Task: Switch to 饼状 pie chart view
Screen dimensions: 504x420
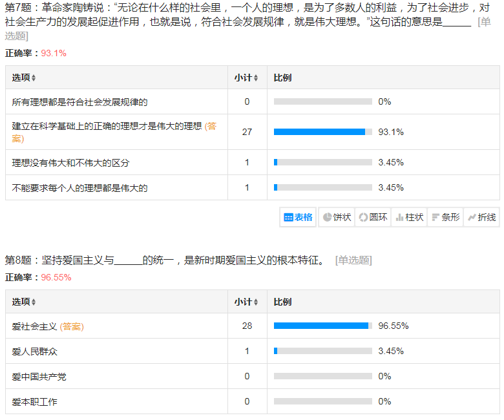Action: click(337, 217)
